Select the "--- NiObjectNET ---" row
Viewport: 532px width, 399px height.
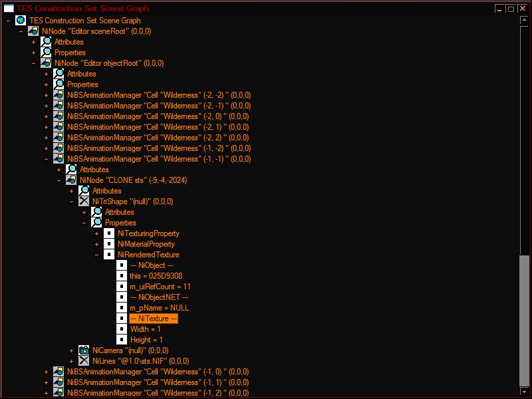[159, 297]
